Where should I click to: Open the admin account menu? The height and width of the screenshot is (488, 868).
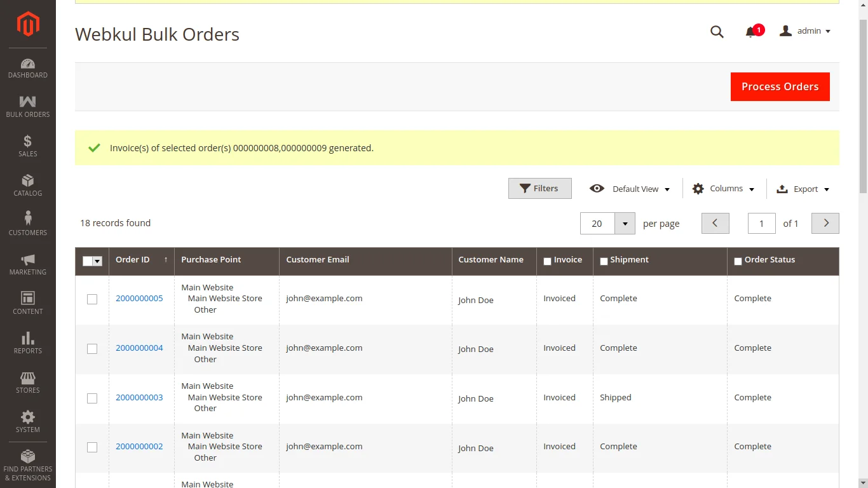[x=805, y=31]
